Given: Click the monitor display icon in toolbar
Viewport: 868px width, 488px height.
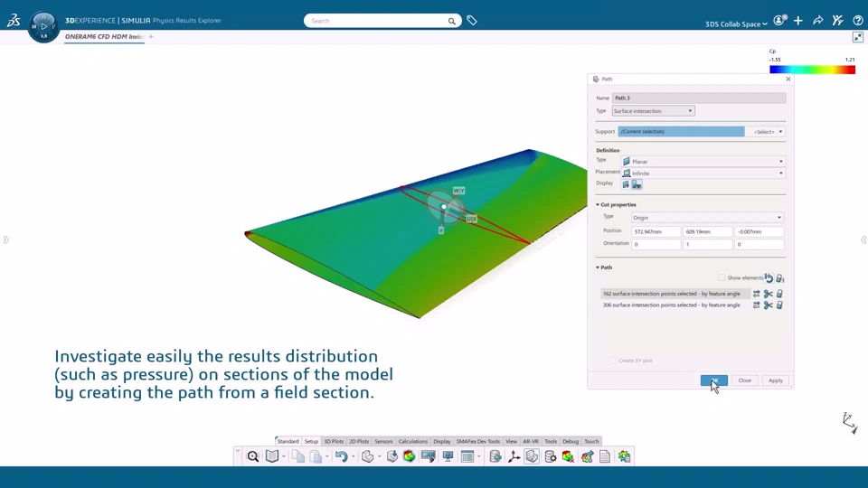Looking at the screenshot, I should click(448, 456).
